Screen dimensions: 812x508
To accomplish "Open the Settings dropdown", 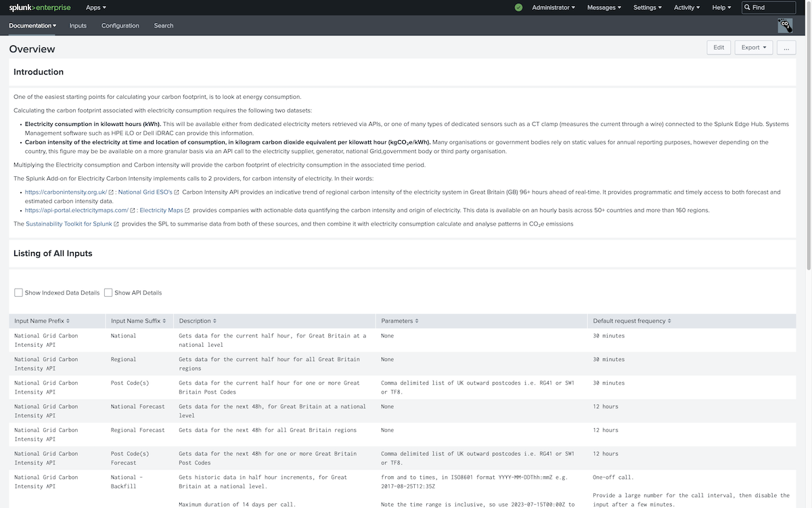I will point(648,7).
